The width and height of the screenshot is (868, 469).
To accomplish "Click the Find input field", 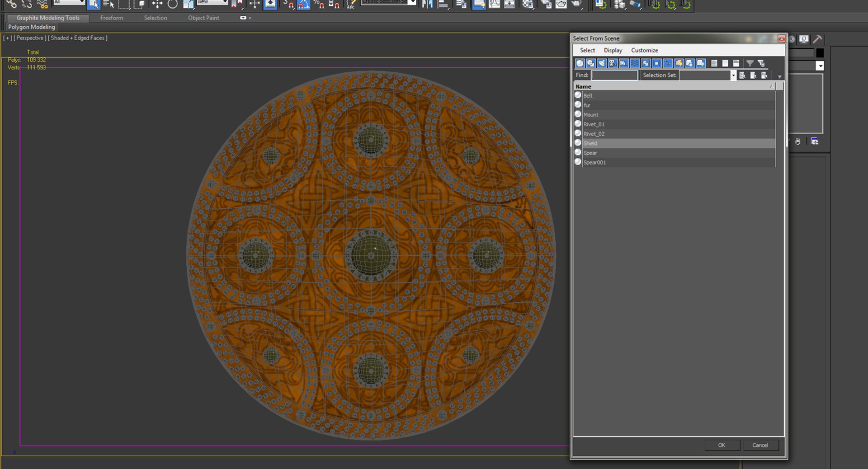I will coord(614,75).
